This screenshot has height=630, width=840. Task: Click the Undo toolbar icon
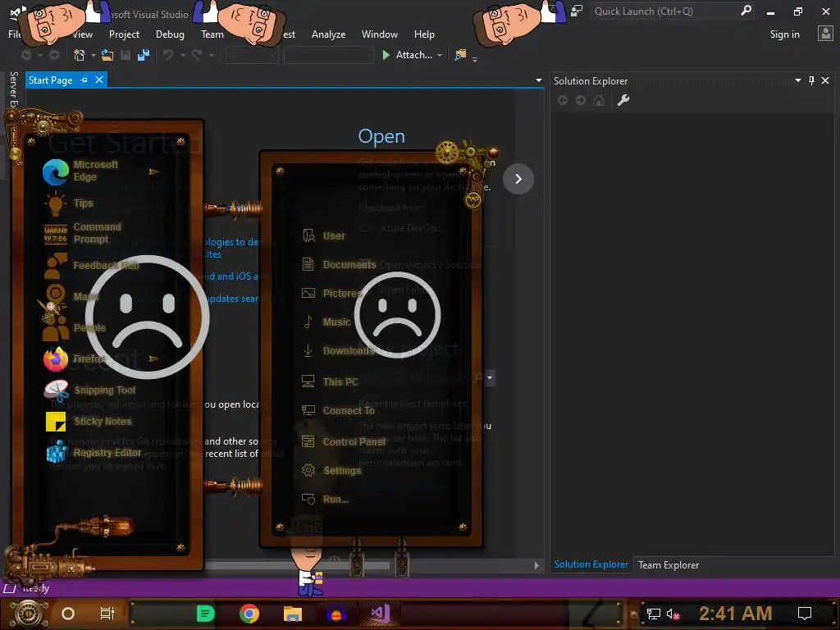(x=168, y=55)
